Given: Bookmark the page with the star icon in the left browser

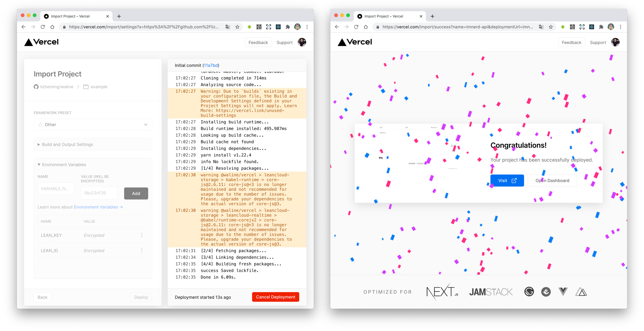Looking at the screenshot, I should pos(237,27).
